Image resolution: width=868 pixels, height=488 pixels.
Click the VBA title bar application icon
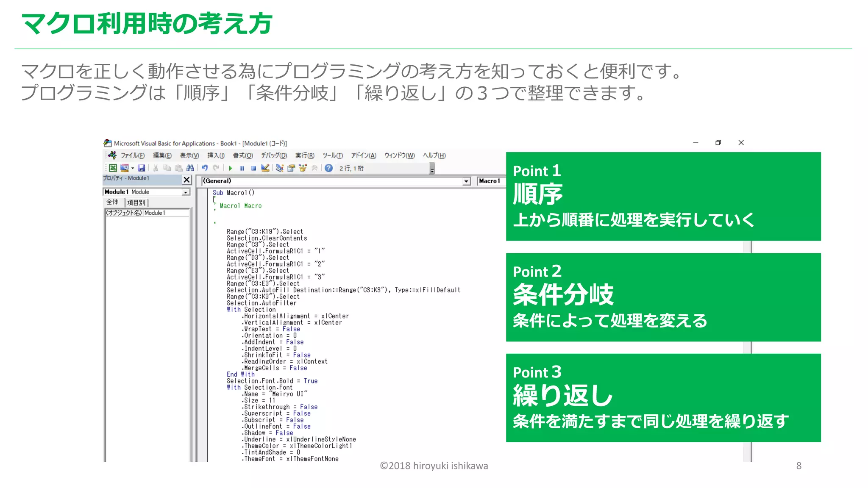click(x=108, y=143)
